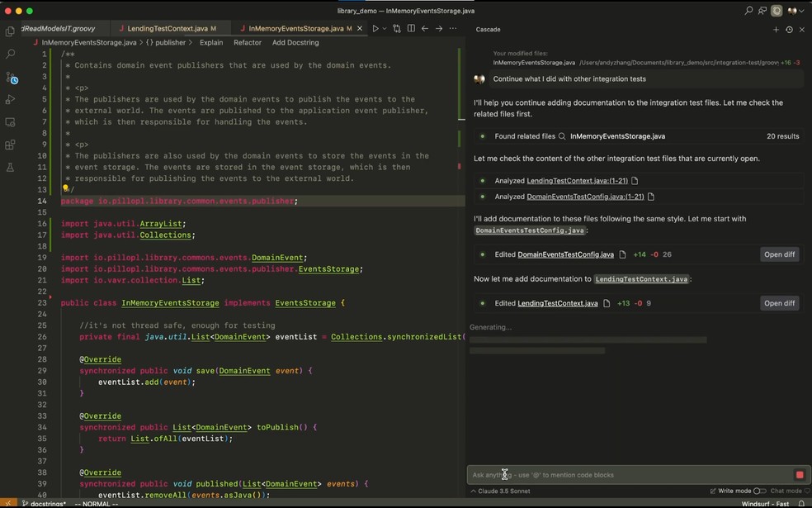The image size is (812, 508).
Task: Open the Source Control view
Action: tap(10, 77)
